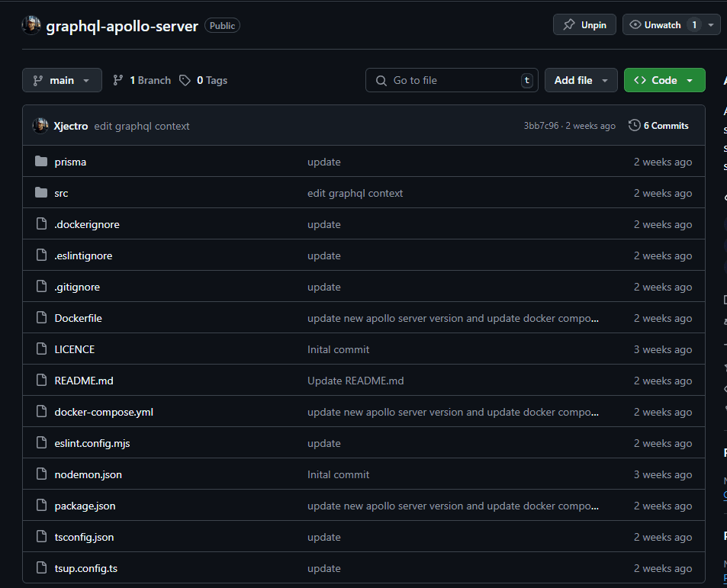Click the src folder icon
The width and height of the screenshot is (727, 588).
click(x=41, y=193)
